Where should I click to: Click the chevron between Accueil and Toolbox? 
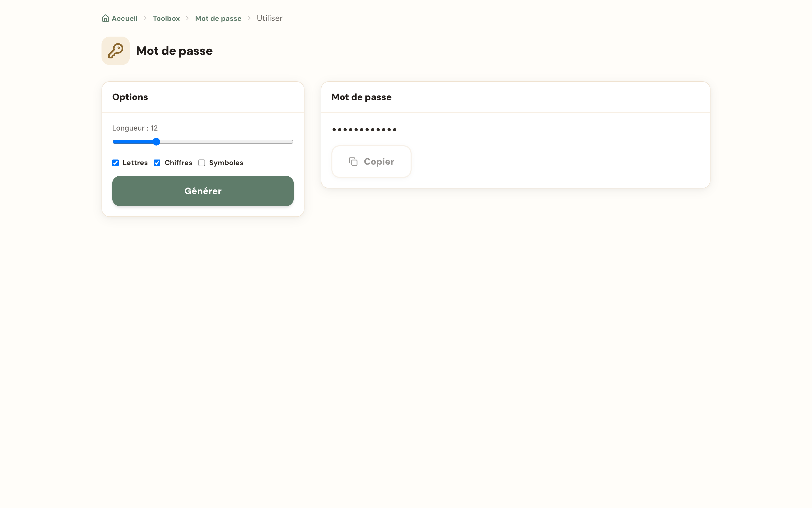145,19
